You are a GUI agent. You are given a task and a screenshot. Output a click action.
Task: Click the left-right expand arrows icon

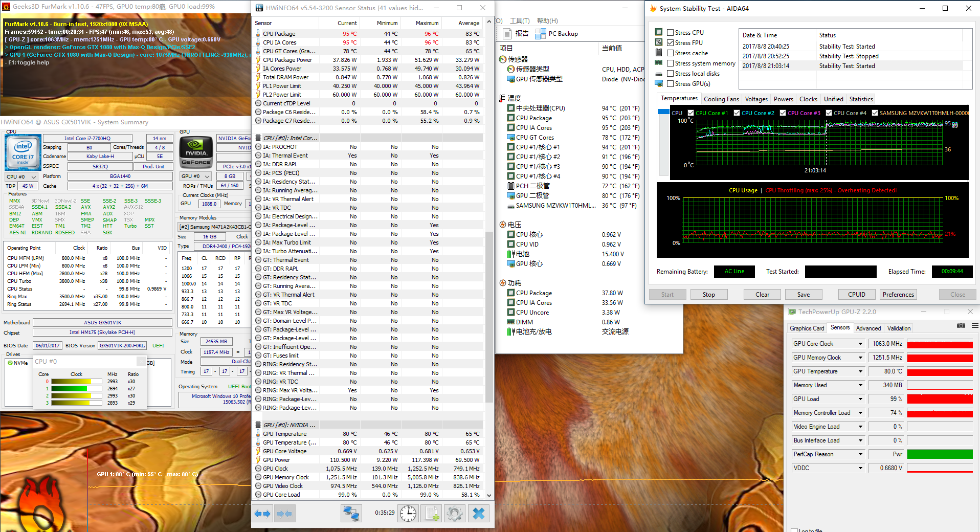point(263,513)
